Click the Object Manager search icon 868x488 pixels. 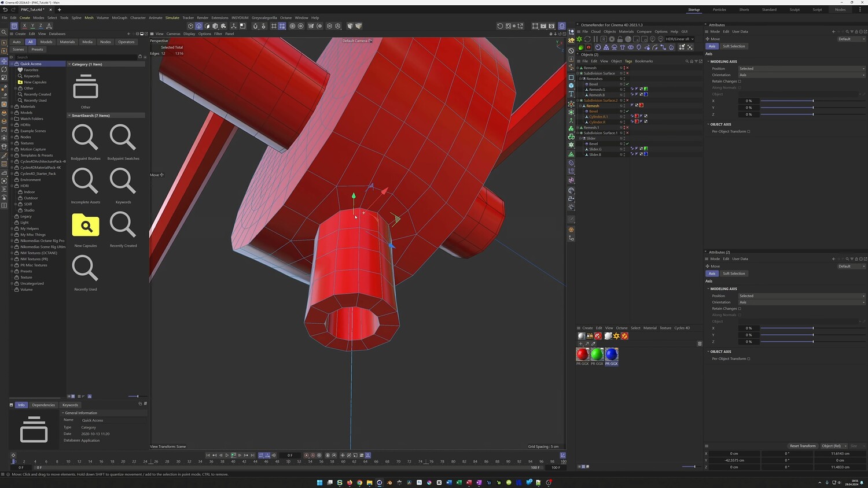click(x=687, y=61)
